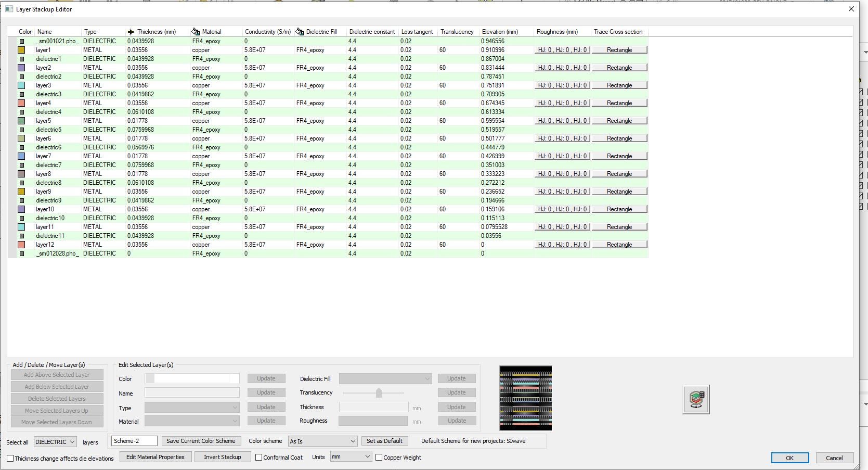Open the Material dropdown in edit panel
868x470 pixels.
(192, 421)
